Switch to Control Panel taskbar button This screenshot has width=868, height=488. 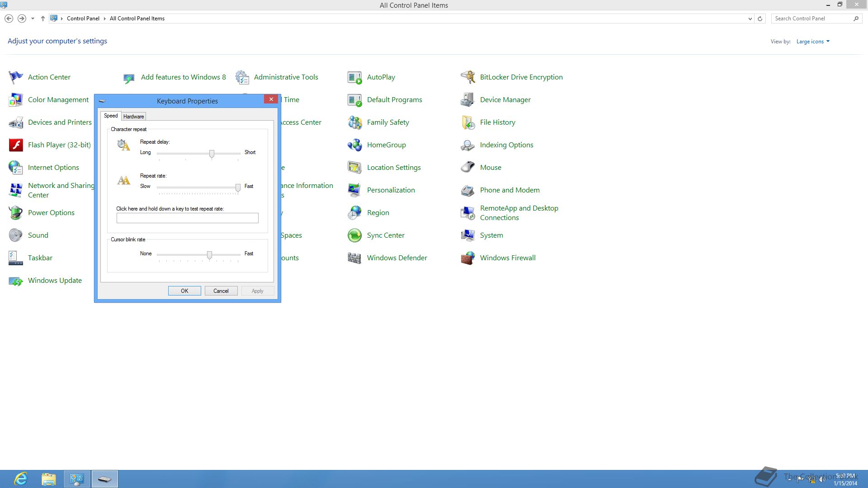coord(77,479)
